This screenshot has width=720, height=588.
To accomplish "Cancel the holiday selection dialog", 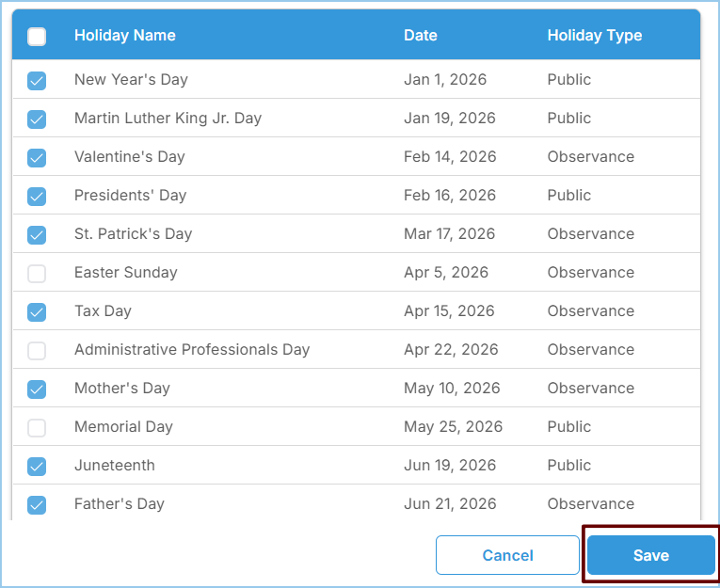I will pyautogui.click(x=507, y=555).
